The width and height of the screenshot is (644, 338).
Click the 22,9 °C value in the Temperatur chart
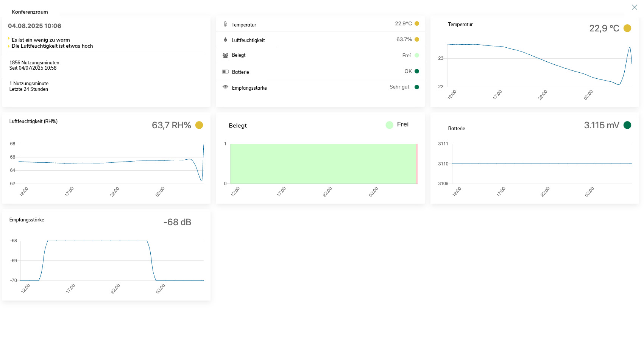(604, 28)
